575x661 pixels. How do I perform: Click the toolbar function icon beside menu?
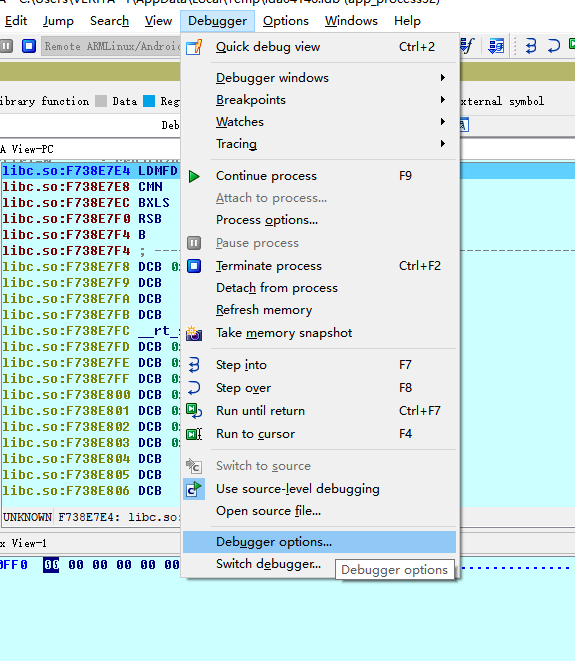pos(467,46)
